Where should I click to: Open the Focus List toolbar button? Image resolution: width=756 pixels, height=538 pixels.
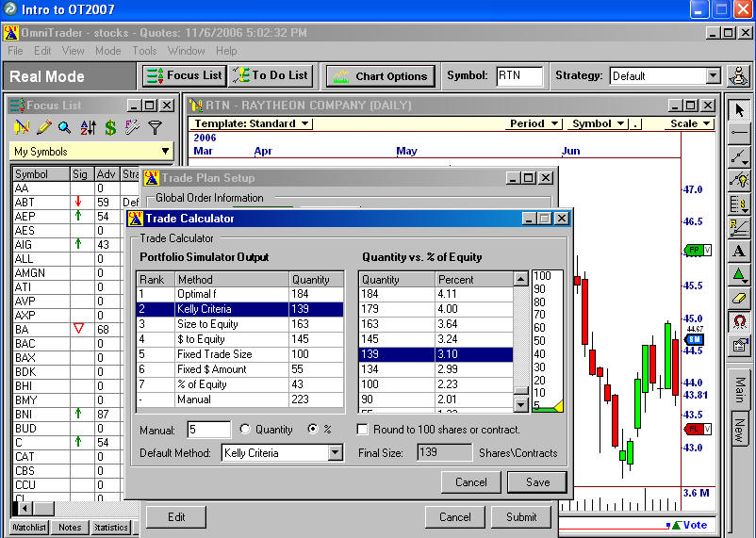(185, 75)
